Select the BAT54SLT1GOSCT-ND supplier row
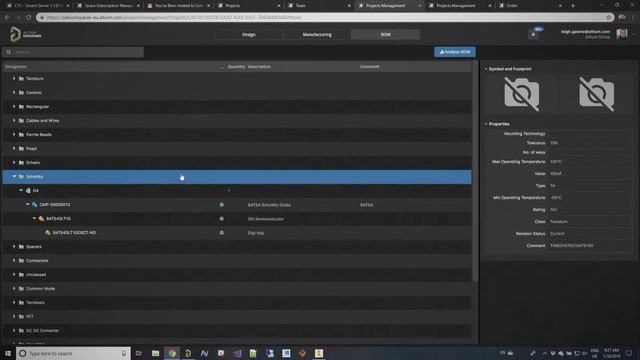640x360 pixels. click(x=237, y=233)
